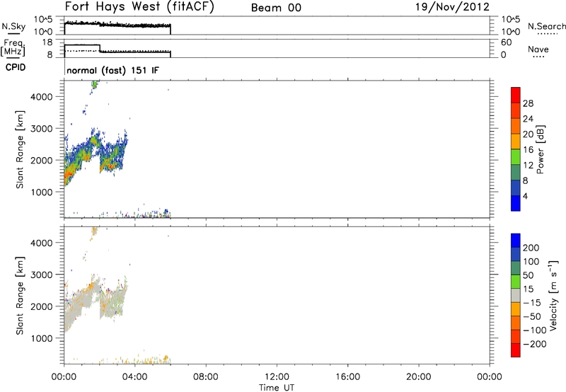The width and height of the screenshot is (566, 392).
Task: Click the 12 dB power colorbar label
Action: tap(528, 166)
